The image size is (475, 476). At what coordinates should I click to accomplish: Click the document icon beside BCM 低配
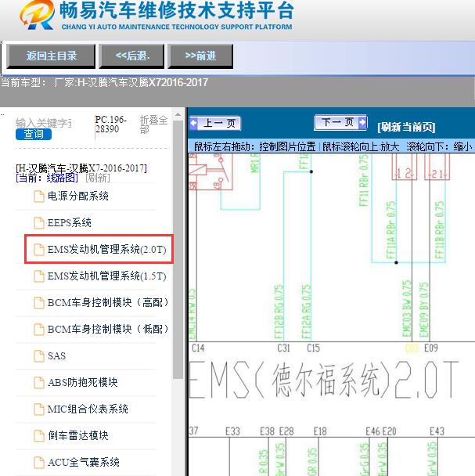(x=39, y=330)
